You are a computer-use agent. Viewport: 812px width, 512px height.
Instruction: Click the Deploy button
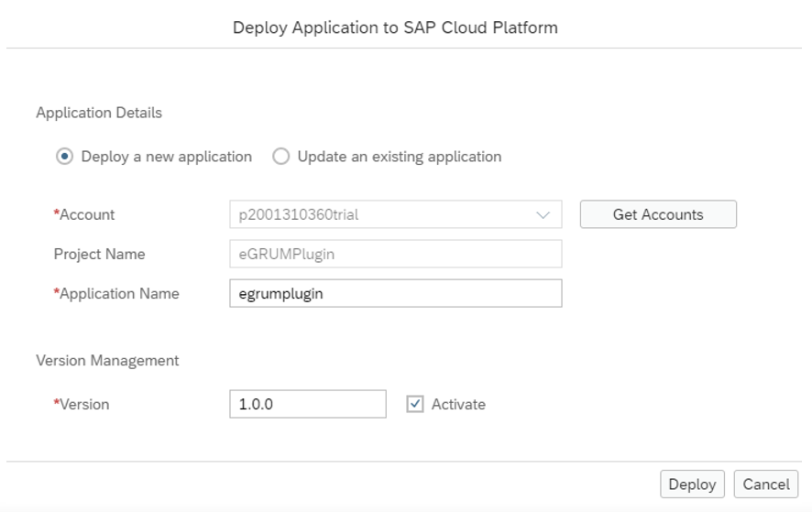pyautogui.click(x=692, y=484)
